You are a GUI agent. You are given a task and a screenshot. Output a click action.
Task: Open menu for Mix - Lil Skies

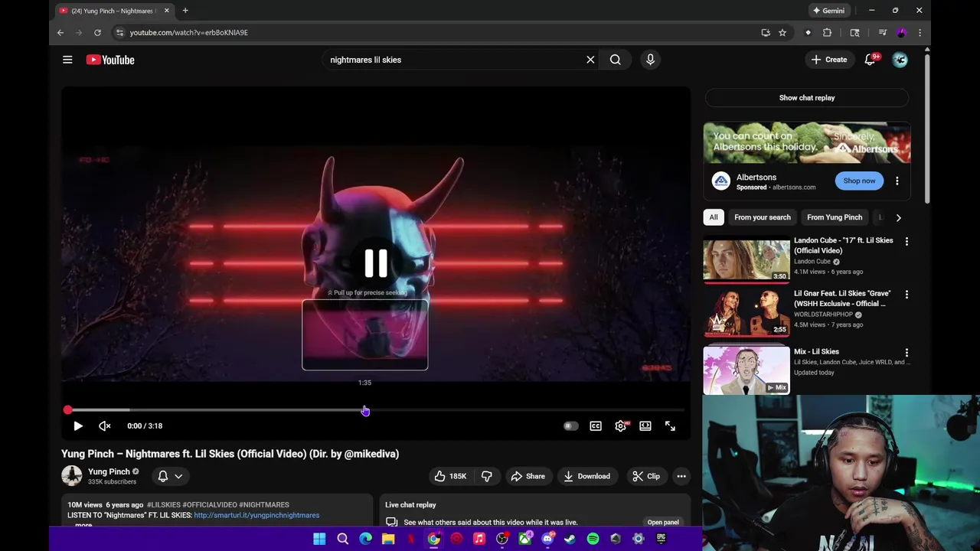(x=906, y=353)
